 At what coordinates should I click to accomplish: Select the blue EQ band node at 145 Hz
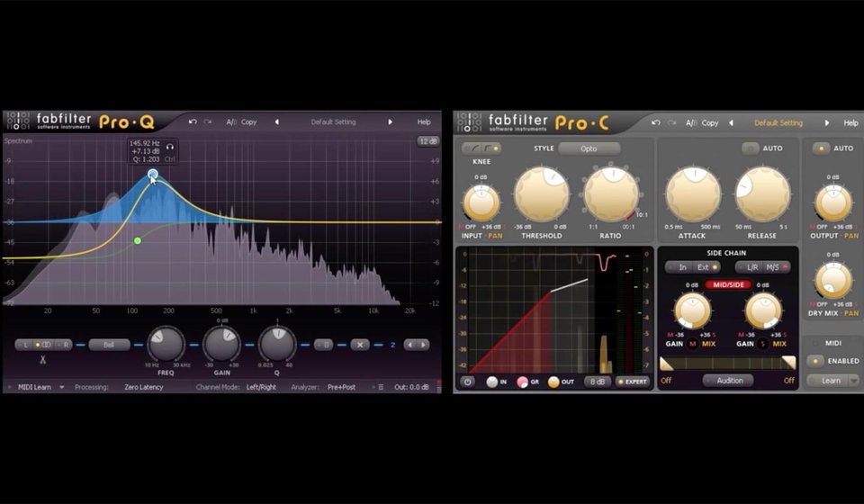(x=153, y=175)
